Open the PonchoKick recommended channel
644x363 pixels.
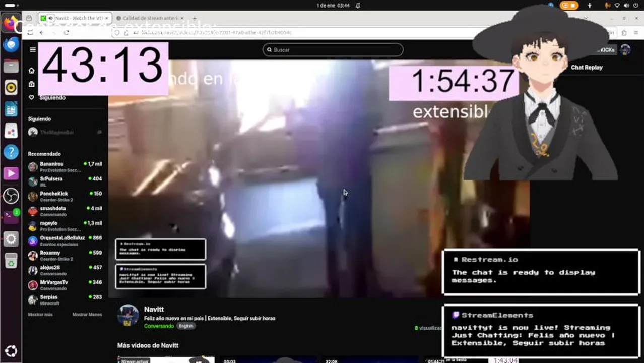(65, 196)
